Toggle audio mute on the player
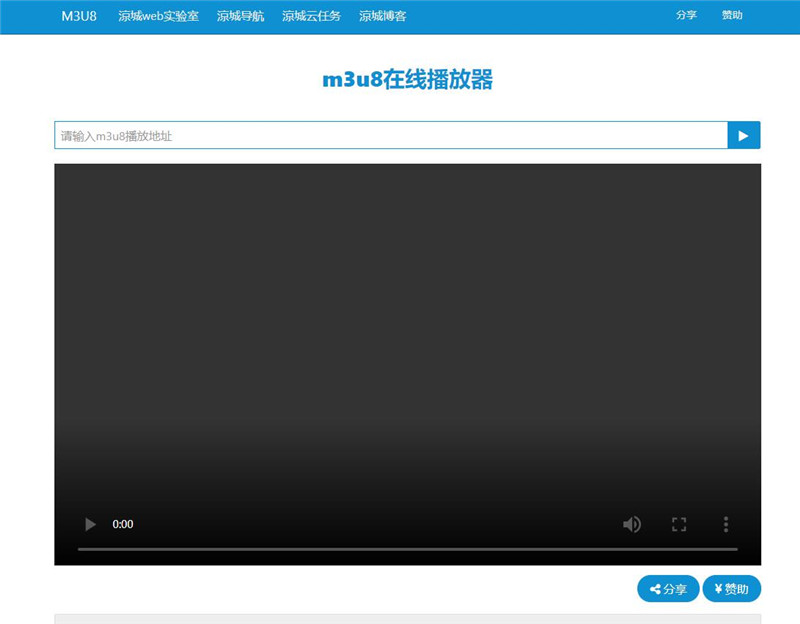800x624 pixels. click(633, 524)
